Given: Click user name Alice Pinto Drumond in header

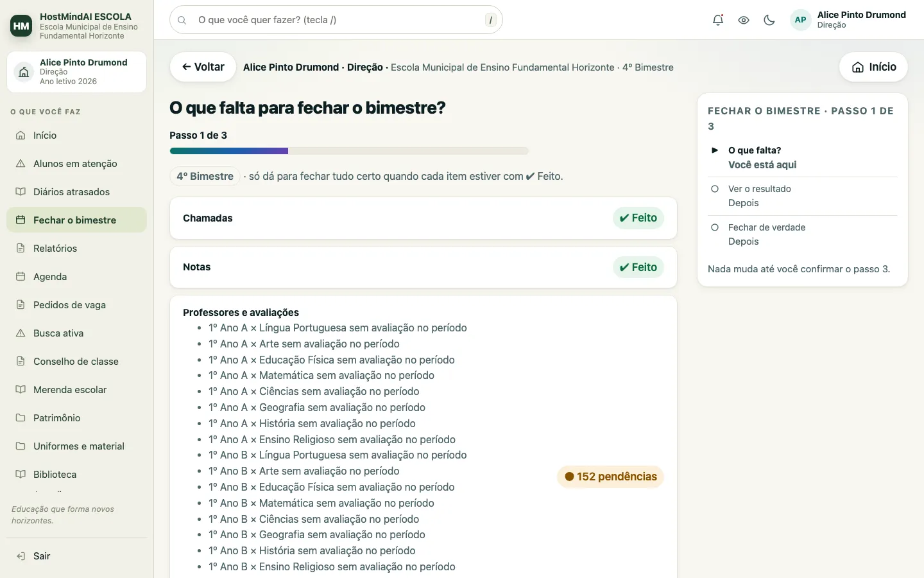Looking at the screenshot, I should coord(862,15).
